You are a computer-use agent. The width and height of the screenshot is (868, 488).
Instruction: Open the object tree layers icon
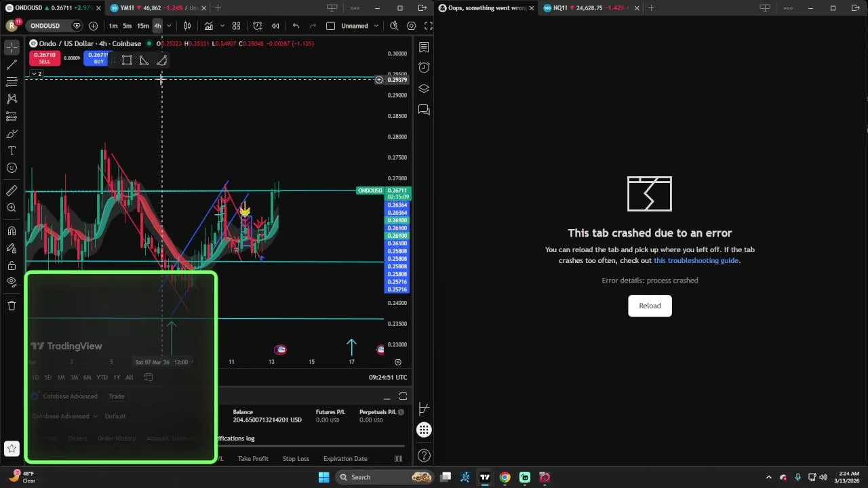[424, 89]
